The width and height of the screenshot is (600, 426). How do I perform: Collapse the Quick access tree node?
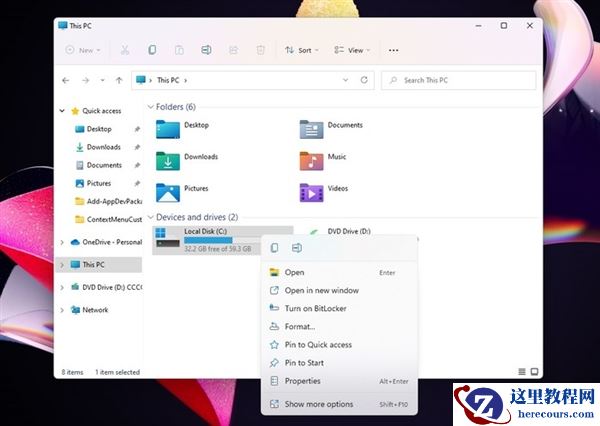click(x=62, y=111)
